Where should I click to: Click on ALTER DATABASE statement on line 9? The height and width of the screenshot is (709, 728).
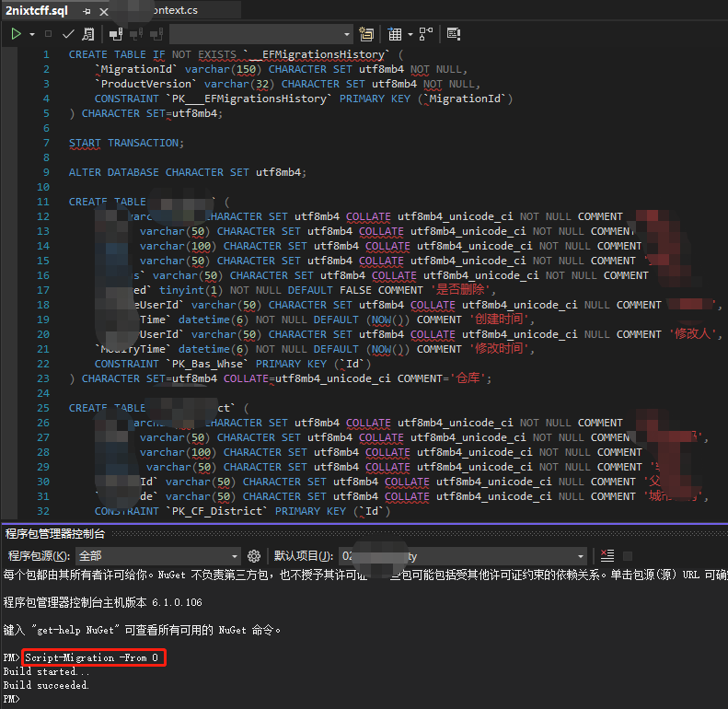(x=188, y=172)
